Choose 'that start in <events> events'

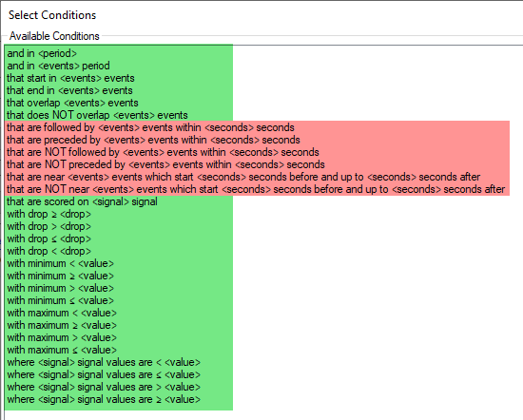pos(70,78)
